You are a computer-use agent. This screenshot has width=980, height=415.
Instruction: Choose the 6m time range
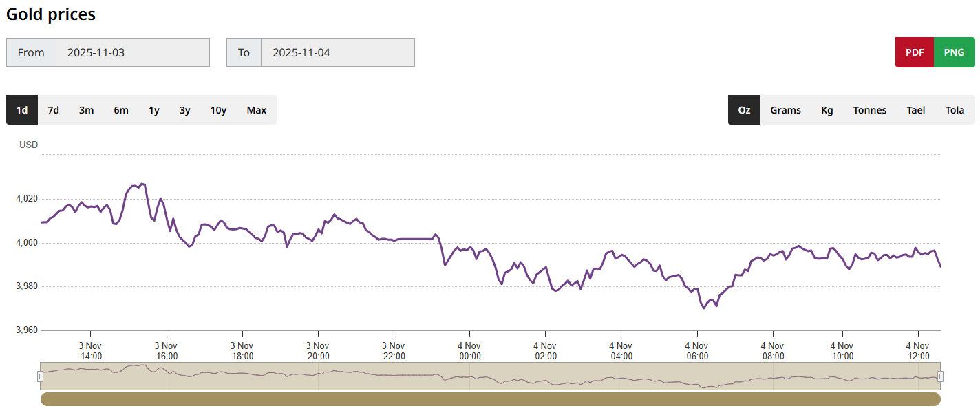click(x=121, y=110)
